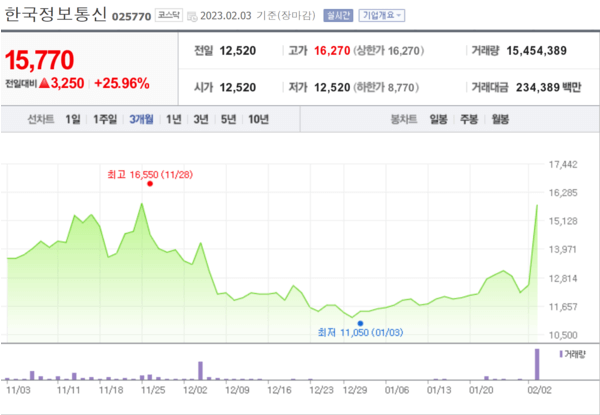Image resolution: width=600 pixels, height=415 pixels.
Task: Click the 실시간 button
Action: tap(338, 16)
